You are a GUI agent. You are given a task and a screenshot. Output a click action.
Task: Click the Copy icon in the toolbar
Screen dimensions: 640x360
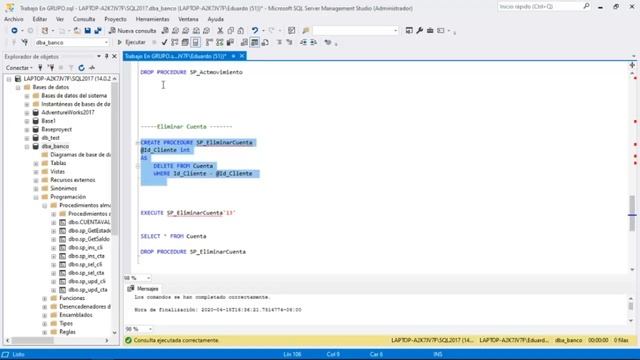point(231,31)
